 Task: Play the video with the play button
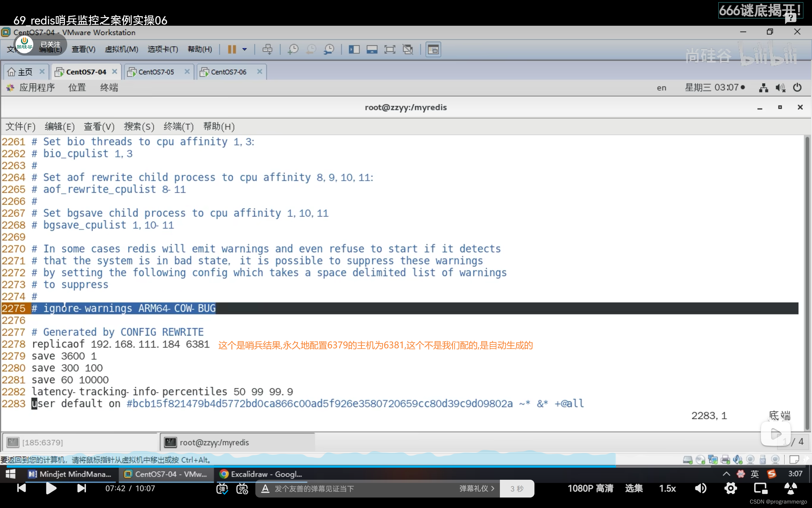point(51,489)
